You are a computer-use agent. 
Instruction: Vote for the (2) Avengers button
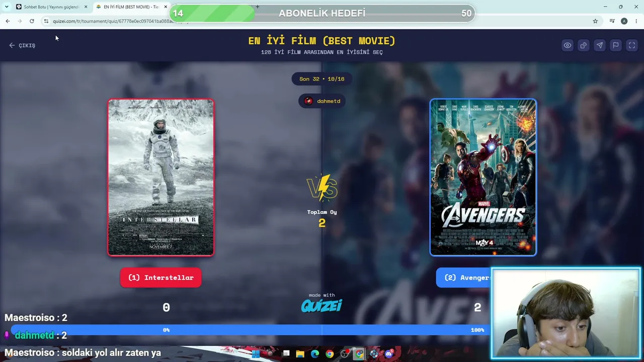(463, 278)
